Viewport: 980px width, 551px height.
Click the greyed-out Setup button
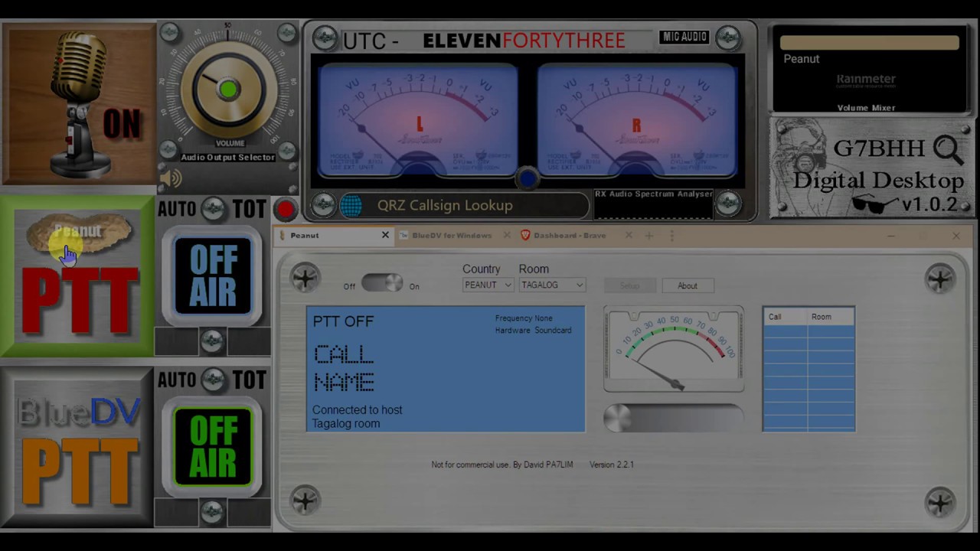click(629, 285)
